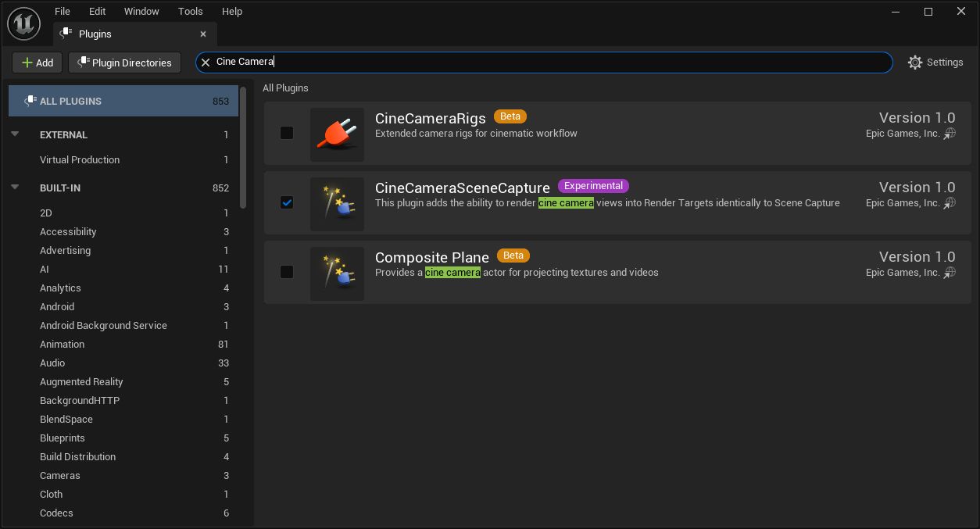Click the CineCameraSceneCapture plugin icon

(337, 204)
